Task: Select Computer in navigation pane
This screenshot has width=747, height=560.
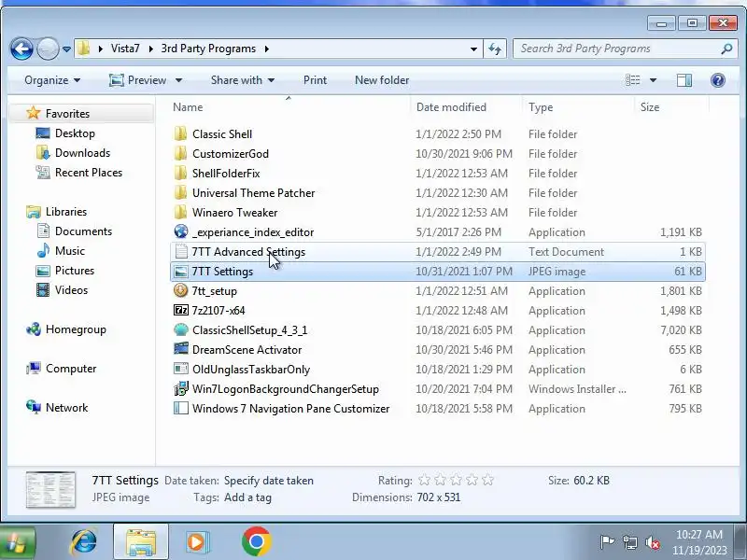Action: click(71, 368)
